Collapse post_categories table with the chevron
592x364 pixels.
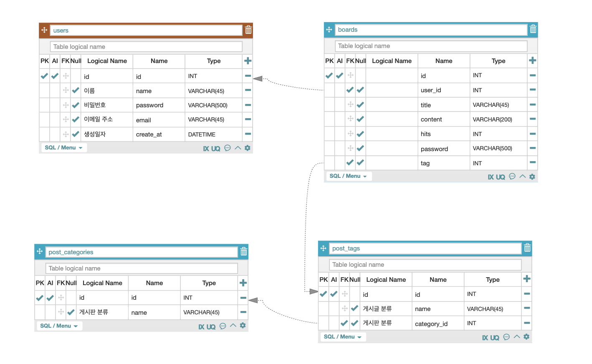[233, 325]
